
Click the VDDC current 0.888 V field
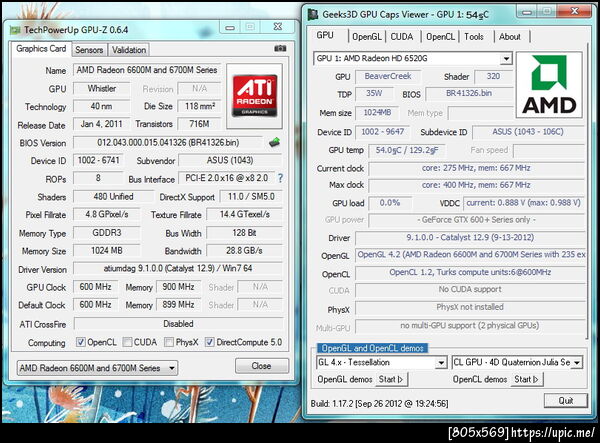tap(523, 203)
